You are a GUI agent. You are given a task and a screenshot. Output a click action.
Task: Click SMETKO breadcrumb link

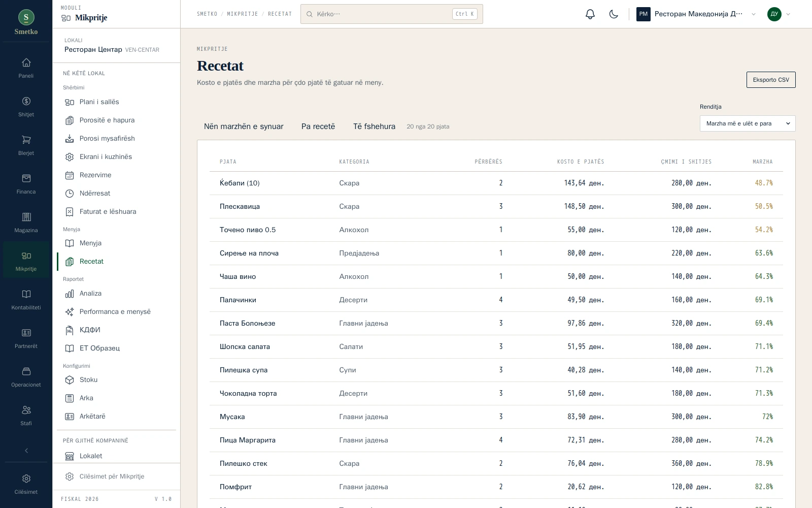click(x=207, y=14)
